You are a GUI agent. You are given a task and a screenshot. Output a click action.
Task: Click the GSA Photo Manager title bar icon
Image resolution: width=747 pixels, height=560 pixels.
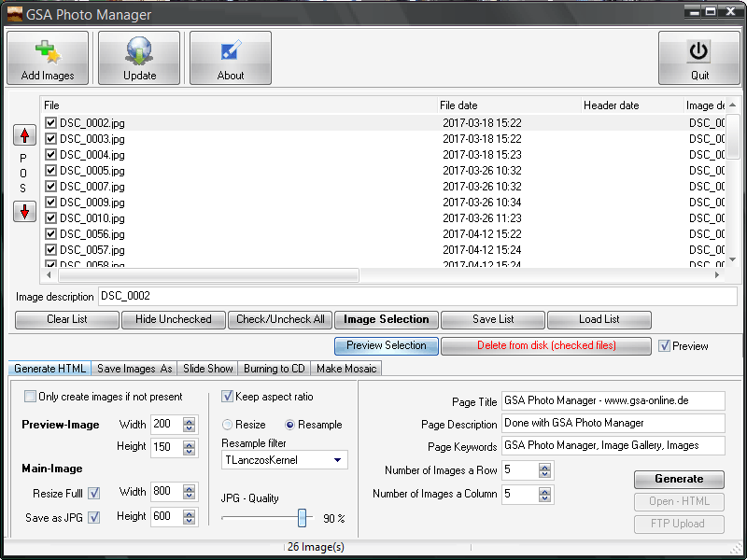coord(14,14)
